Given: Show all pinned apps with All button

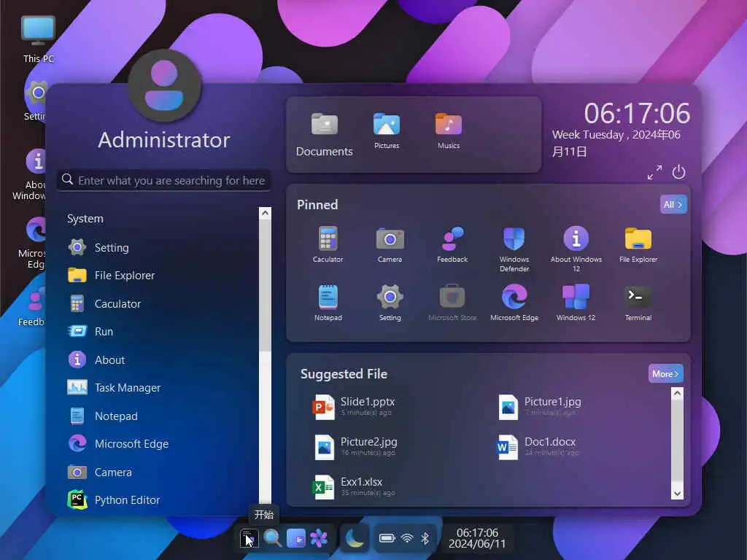Looking at the screenshot, I should click(x=673, y=204).
